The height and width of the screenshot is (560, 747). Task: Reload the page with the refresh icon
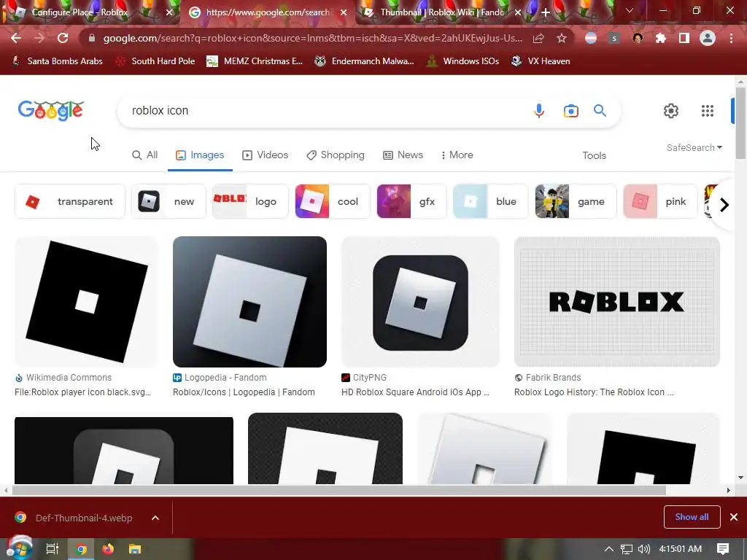[x=63, y=38]
